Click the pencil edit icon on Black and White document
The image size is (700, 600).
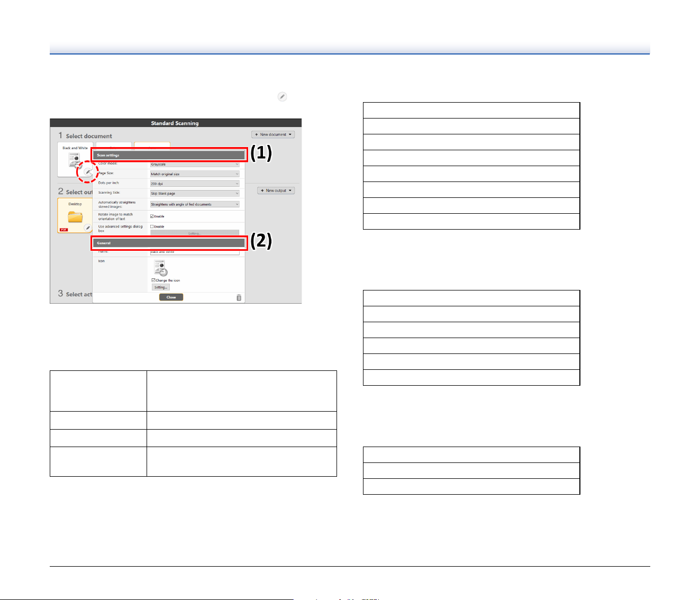pos(88,172)
